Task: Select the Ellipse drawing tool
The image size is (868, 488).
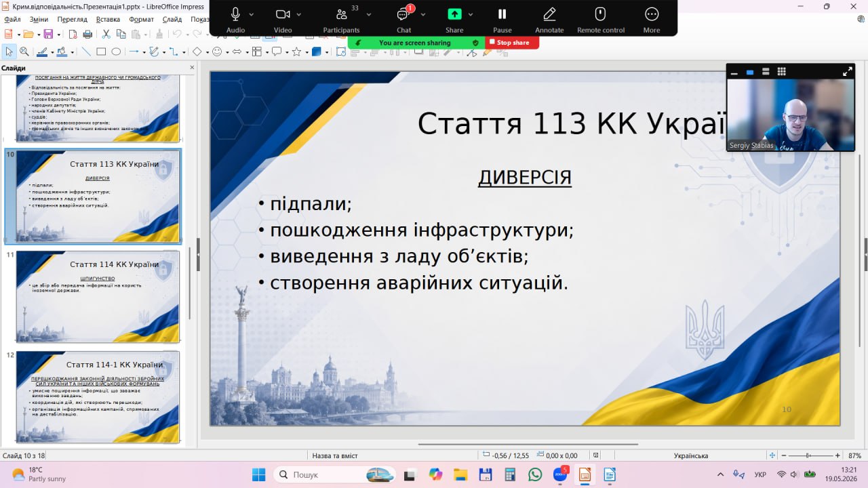Action: (x=116, y=52)
